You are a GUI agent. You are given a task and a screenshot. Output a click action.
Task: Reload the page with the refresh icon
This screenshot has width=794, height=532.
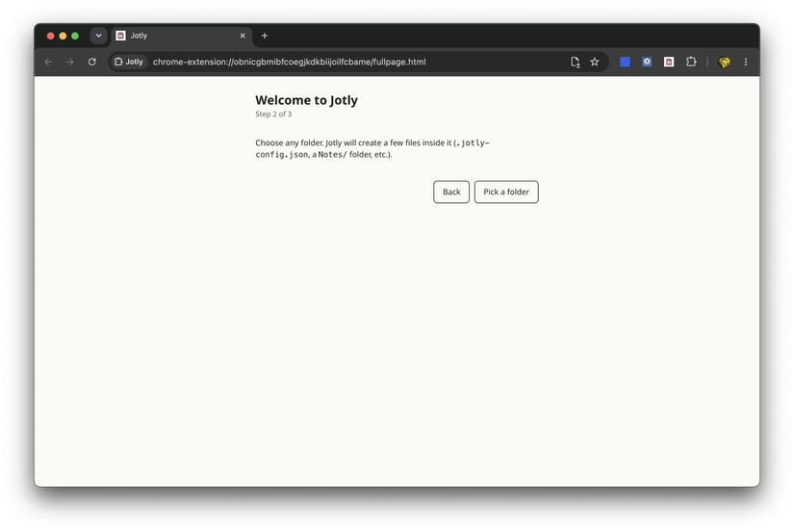tap(91, 62)
